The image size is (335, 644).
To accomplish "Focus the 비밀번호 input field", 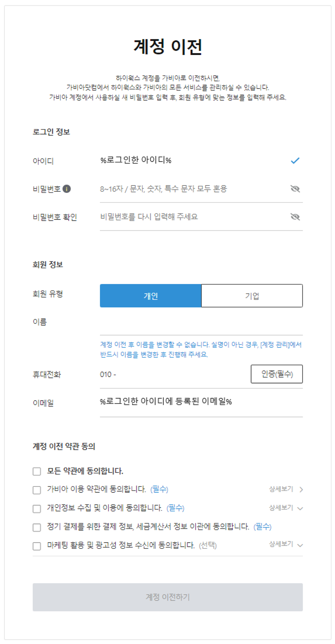I will point(190,189).
